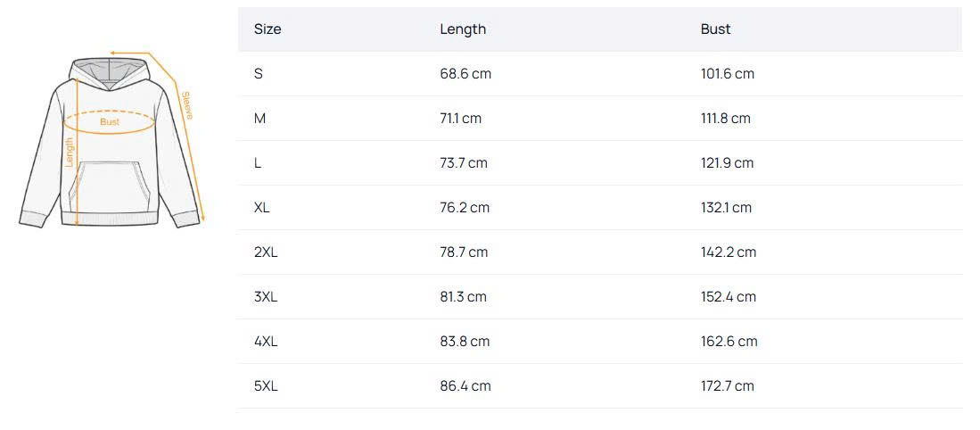
Task: Click the 101.6 cm bust value
Action: [x=727, y=74]
